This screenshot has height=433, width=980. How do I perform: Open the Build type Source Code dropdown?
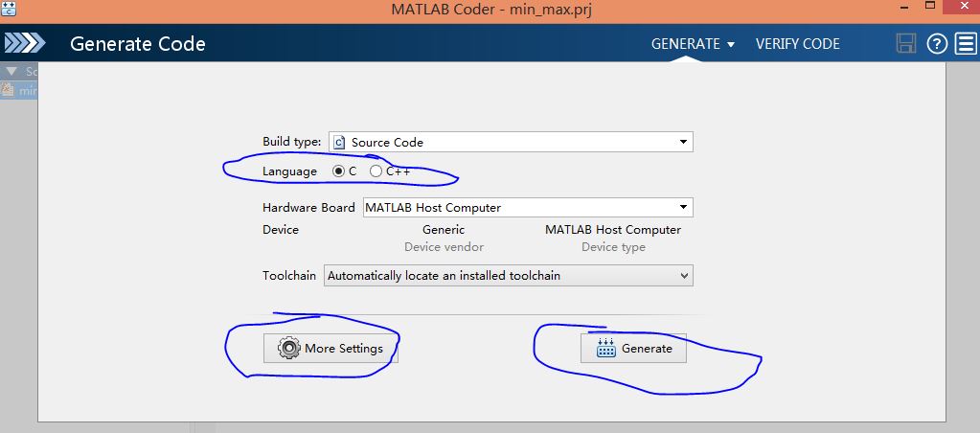[511, 142]
